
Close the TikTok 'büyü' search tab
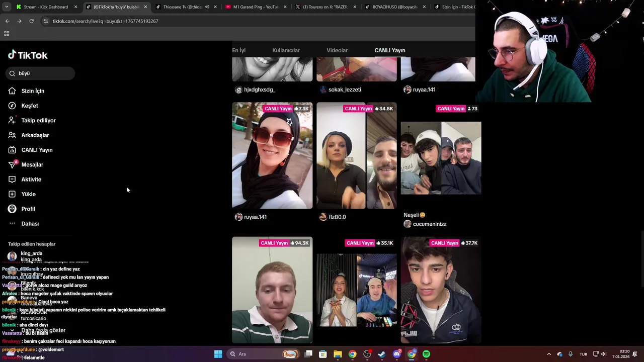click(x=145, y=7)
